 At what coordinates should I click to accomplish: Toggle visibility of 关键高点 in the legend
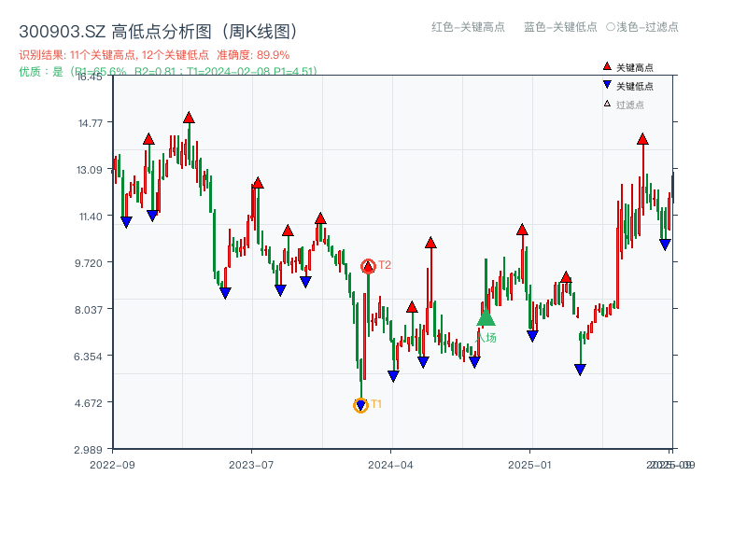[635, 66]
